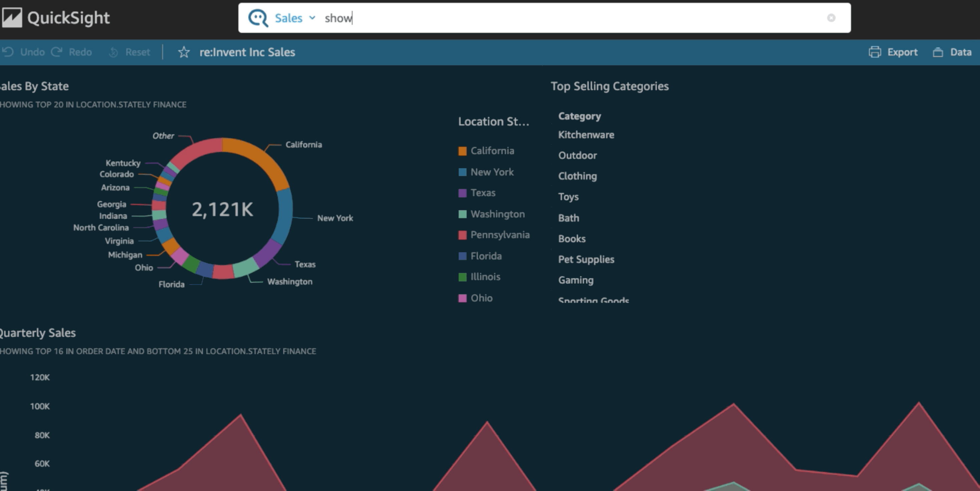This screenshot has width=980, height=491.
Task: Select California in the legend
Action: [x=492, y=151]
